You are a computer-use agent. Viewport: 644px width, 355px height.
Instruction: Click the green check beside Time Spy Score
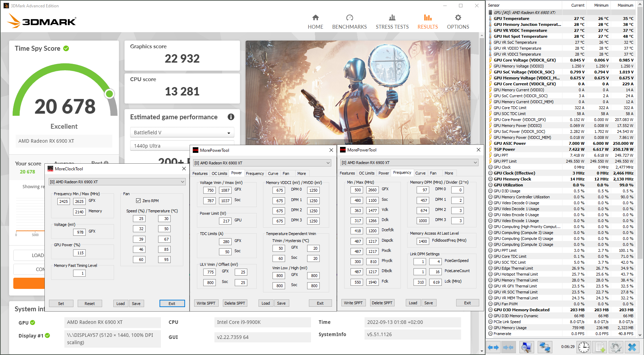[x=66, y=48]
